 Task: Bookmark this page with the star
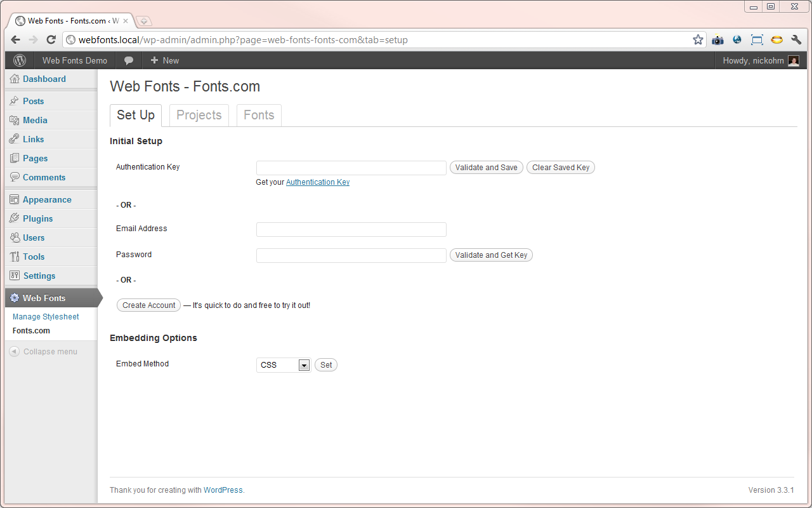[698, 39]
